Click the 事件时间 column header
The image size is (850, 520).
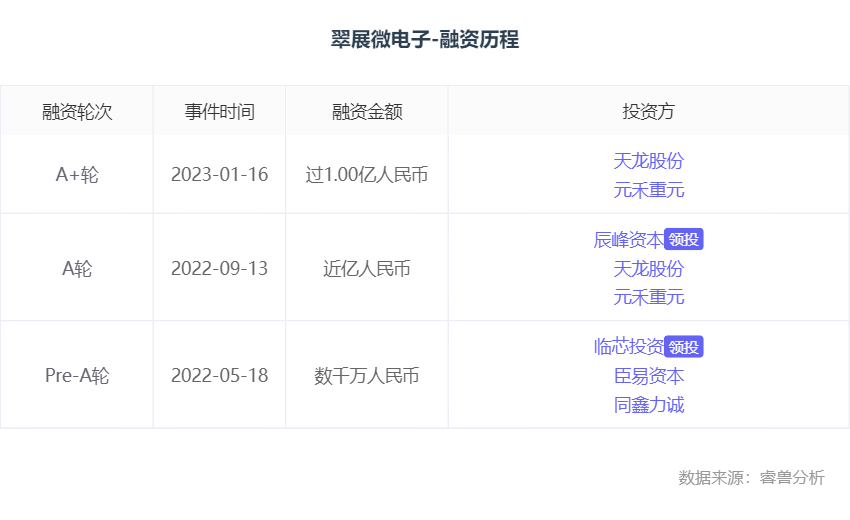220,112
